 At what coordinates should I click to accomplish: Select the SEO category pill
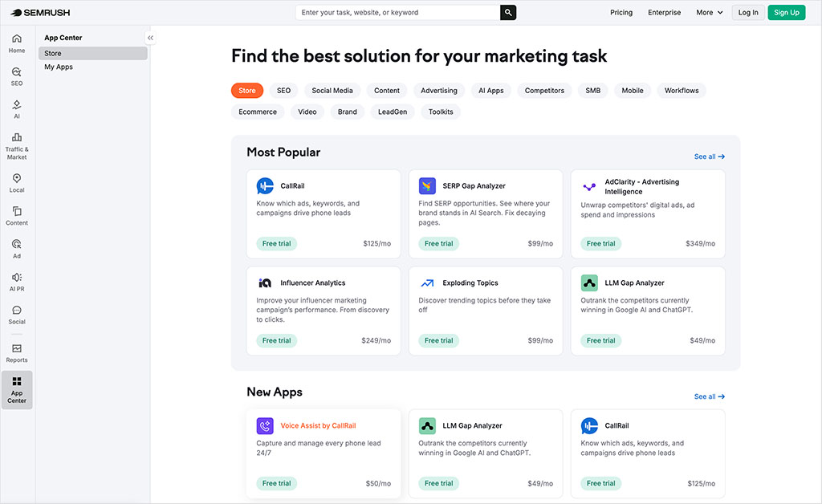tap(283, 91)
